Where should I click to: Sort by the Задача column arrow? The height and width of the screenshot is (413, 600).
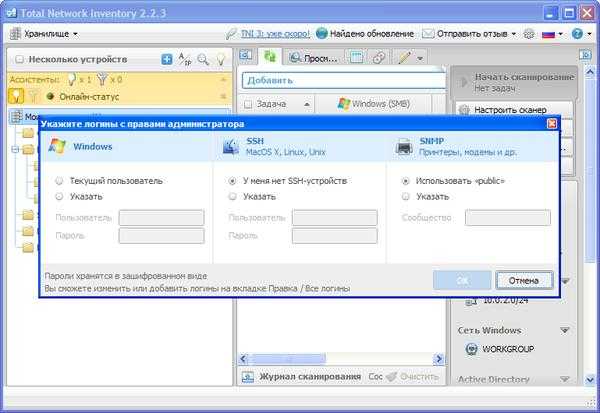pos(307,104)
